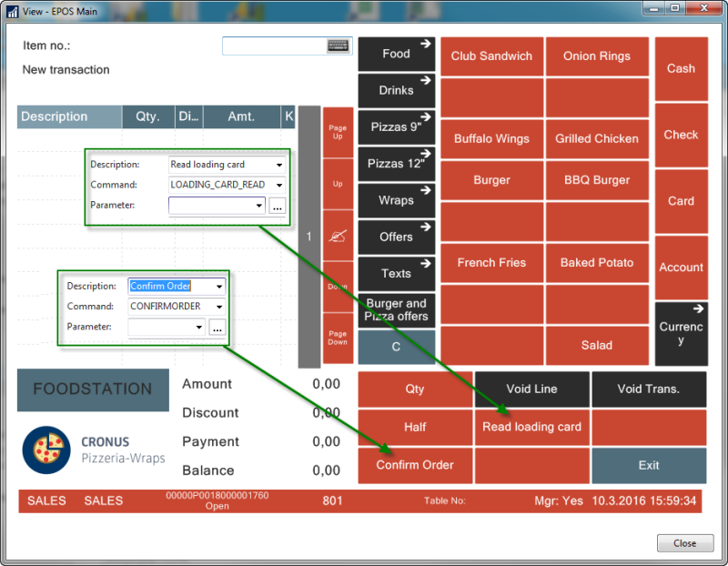Choose Account payment

[x=681, y=268]
